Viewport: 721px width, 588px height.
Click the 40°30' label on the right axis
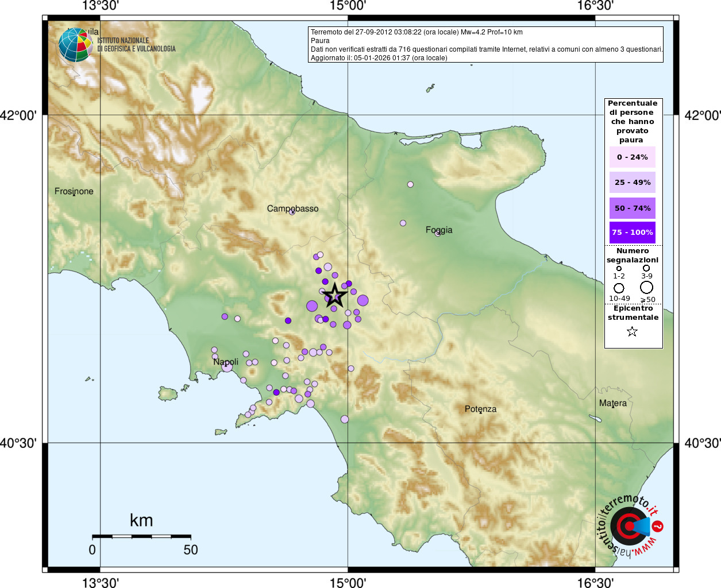pyautogui.click(x=703, y=443)
